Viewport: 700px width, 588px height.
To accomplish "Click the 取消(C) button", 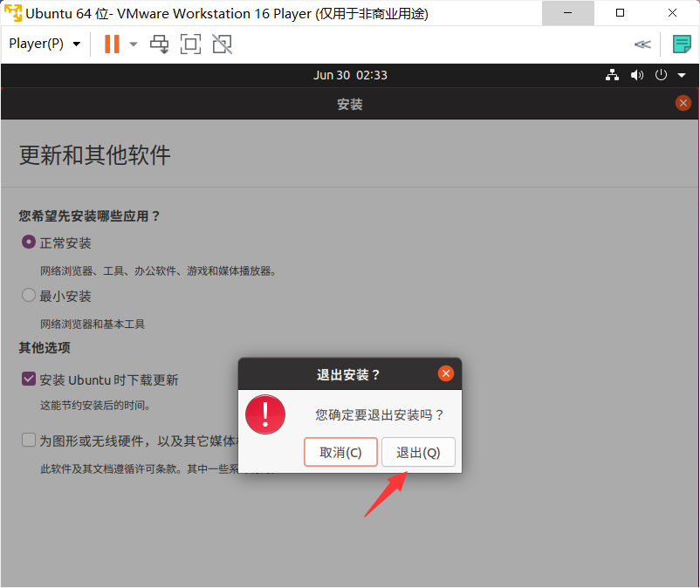I will [340, 452].
